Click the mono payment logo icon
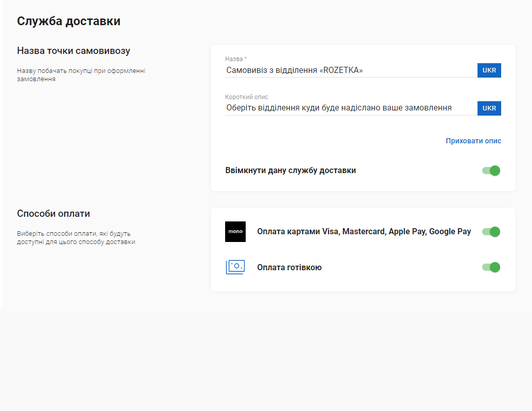 [235, 232]
